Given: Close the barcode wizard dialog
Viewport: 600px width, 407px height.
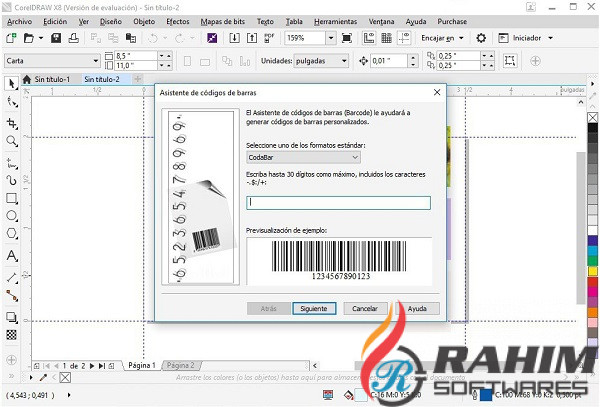Looking at the screenshot, I should [437, 92].
